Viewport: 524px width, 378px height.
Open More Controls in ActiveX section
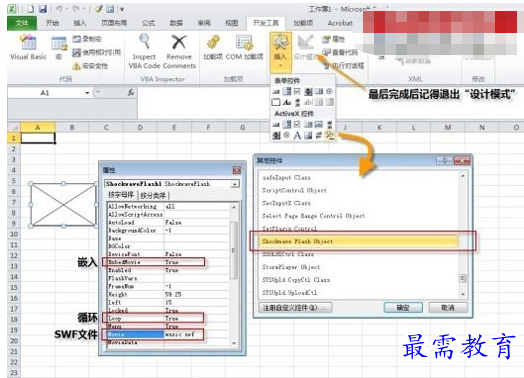click(x=330, y=135)
